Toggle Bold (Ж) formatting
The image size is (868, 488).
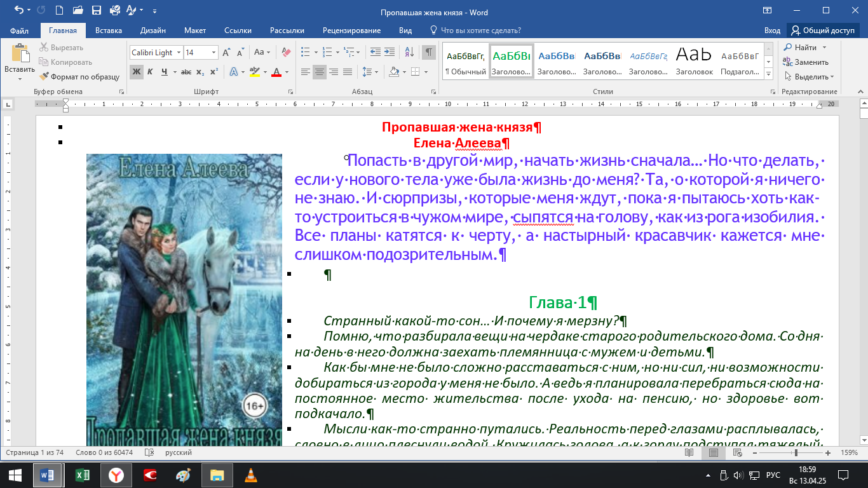(137, 72)
